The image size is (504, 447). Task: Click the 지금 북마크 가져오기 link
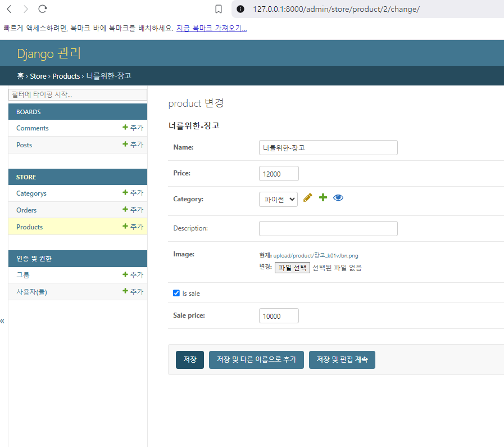211,28
